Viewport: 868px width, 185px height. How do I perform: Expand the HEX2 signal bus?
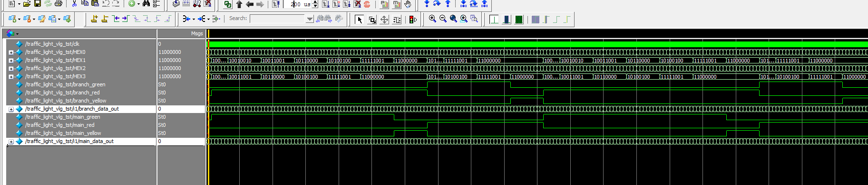(x=11, y=69)
